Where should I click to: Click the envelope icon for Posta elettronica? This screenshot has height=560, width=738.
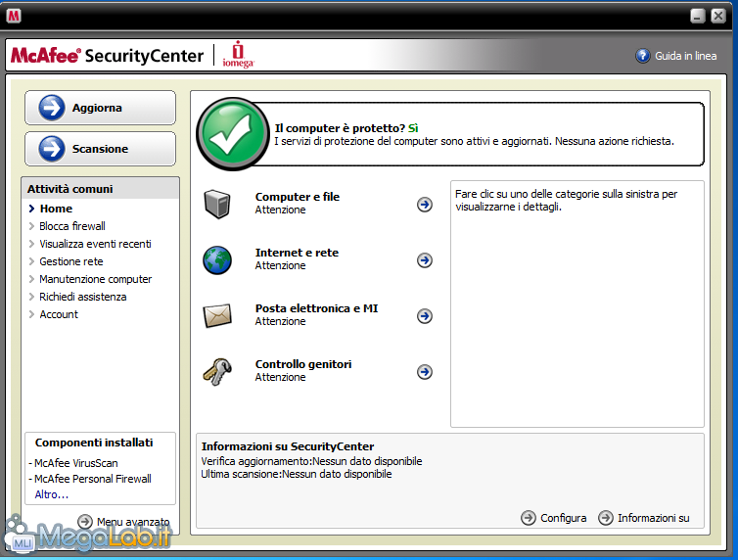[217, 316]
